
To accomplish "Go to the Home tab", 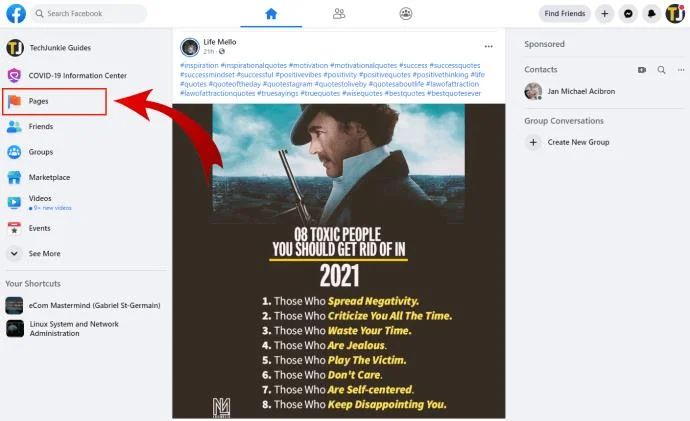I will (x=271, y=14).
